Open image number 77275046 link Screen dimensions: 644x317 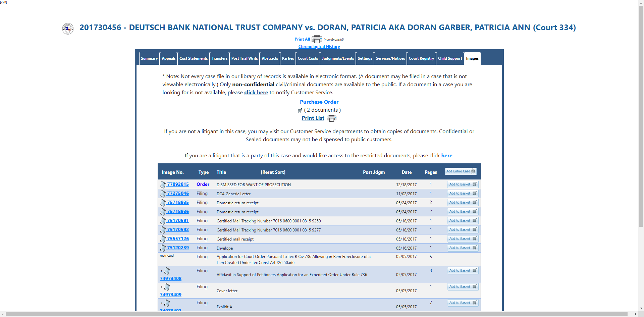pyautogui.click(x=178, y=194)
